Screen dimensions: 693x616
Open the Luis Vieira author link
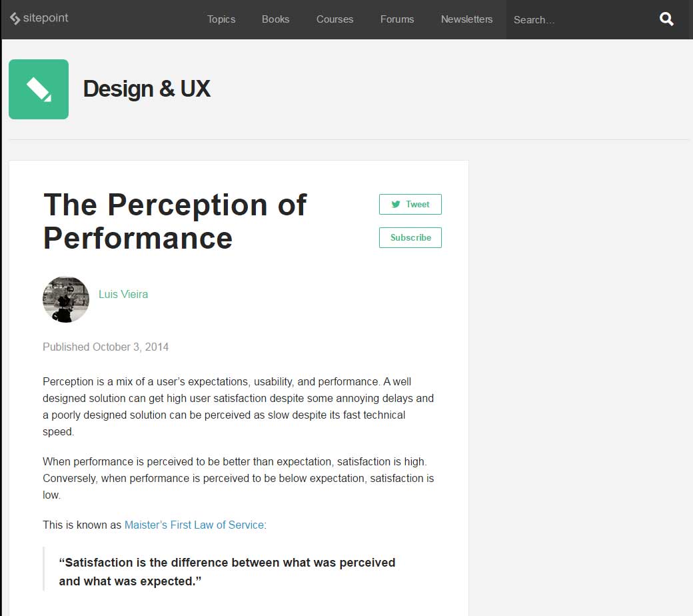click(x=123, y=294)
